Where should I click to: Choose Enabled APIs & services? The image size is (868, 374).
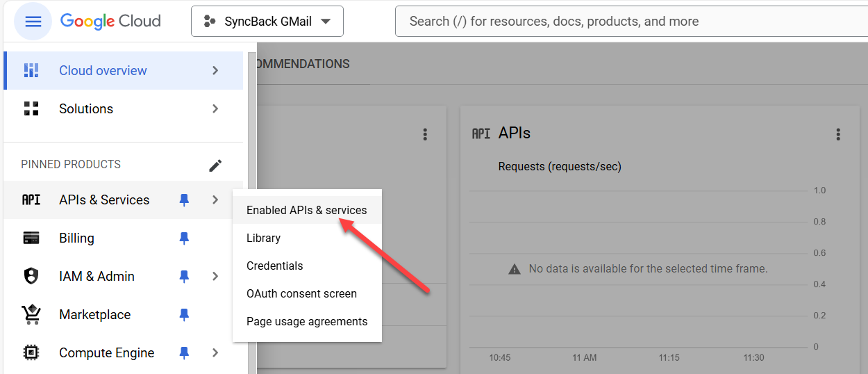307,210
